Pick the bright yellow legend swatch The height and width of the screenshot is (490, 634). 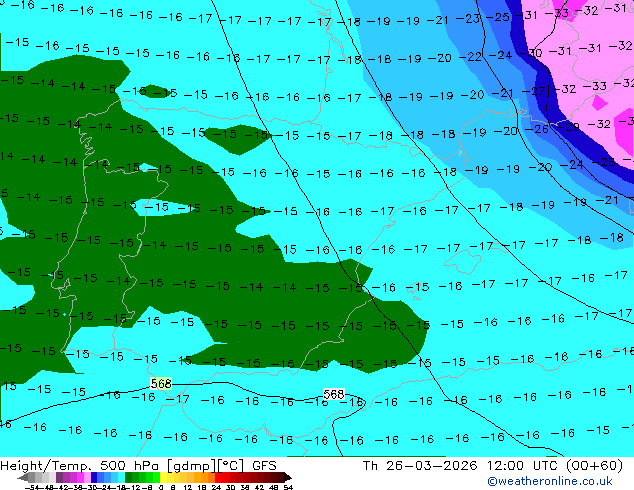click(163, 477)
